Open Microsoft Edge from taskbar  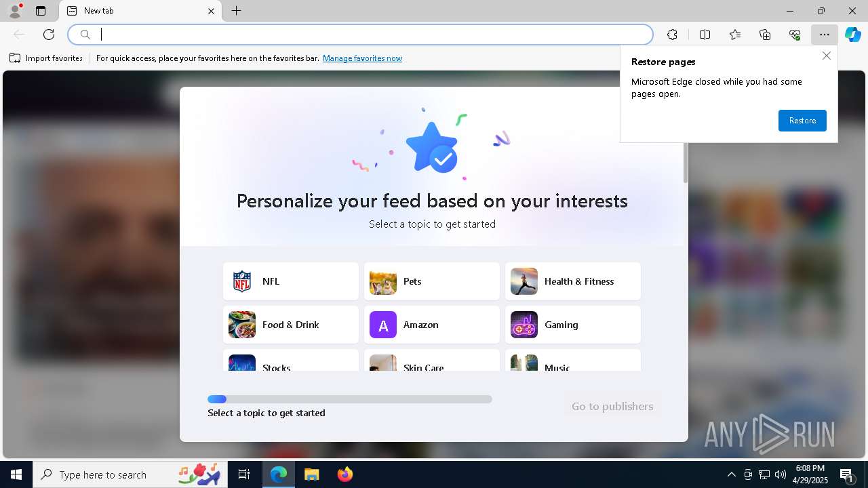tap(279, 474)
